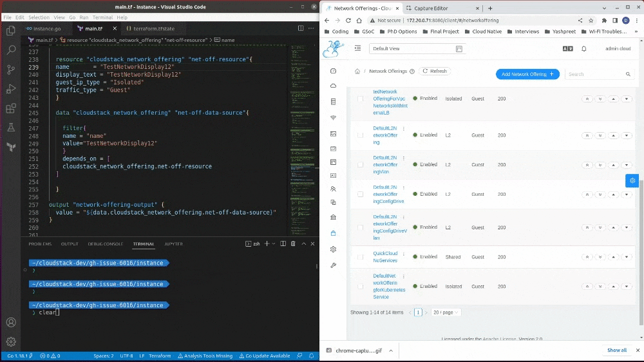644x362 pixels.
Task: Open CloudStack Compute cloud icon
Action: tap(333, 86)
